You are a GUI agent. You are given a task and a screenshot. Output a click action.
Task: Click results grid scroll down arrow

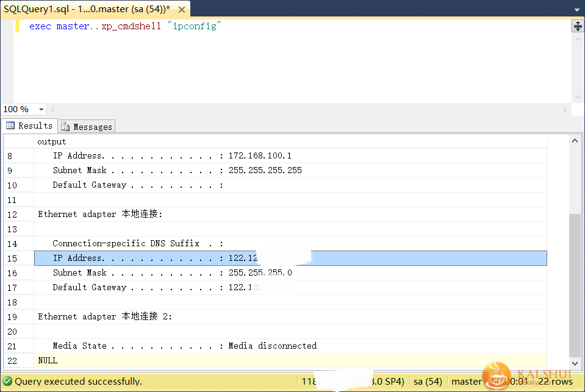coord(575,363)
